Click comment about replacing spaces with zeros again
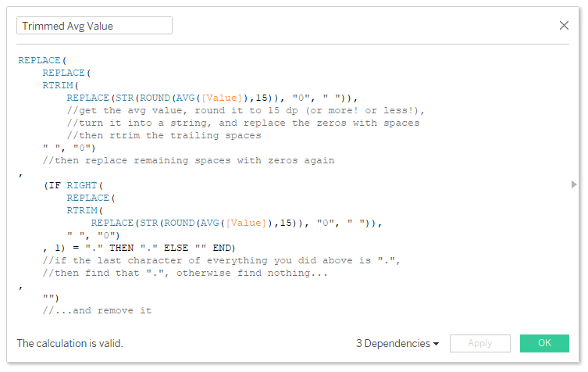Screen dimensions: 588x372 (188, 161)
